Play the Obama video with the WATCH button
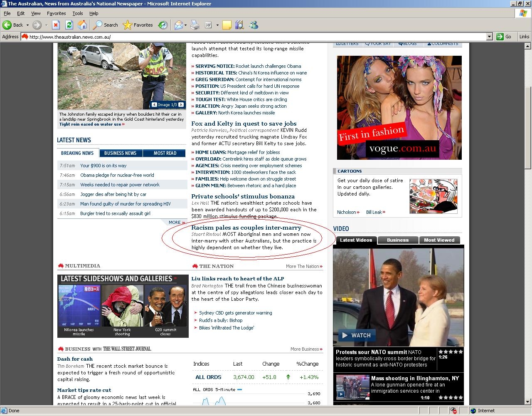 [x=356, y=335]
